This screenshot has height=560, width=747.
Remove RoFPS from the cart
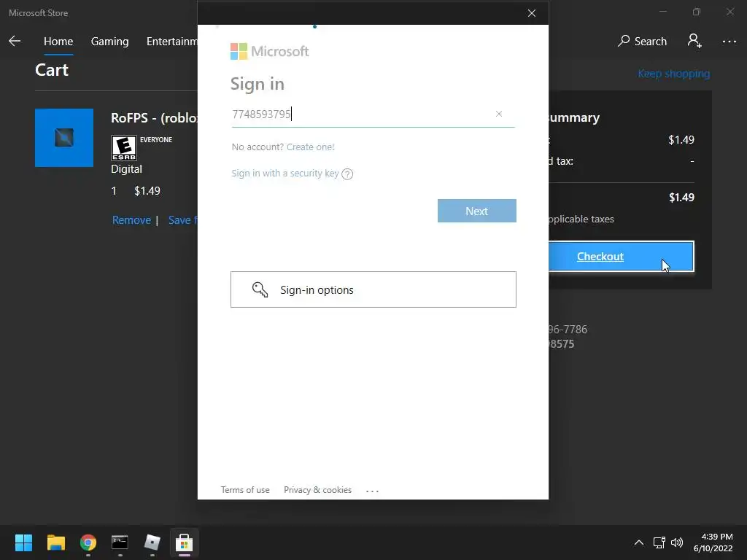(131, 220)
